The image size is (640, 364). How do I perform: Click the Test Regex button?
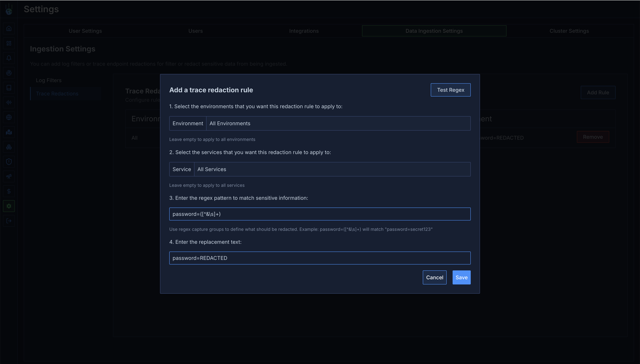[x=450, y=90]
